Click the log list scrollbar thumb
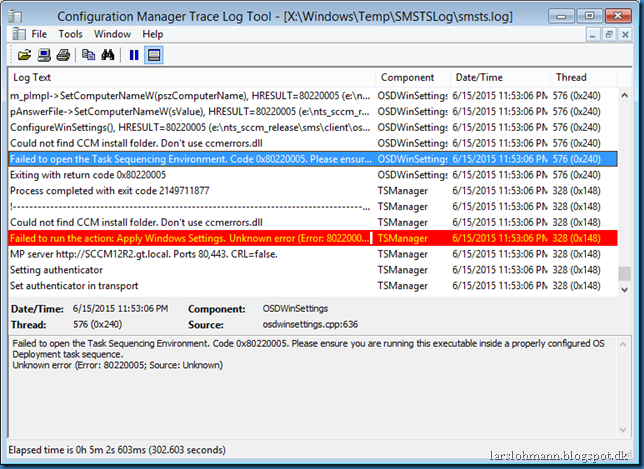Viewport: 644px width, 469px height. click(624, 274)
